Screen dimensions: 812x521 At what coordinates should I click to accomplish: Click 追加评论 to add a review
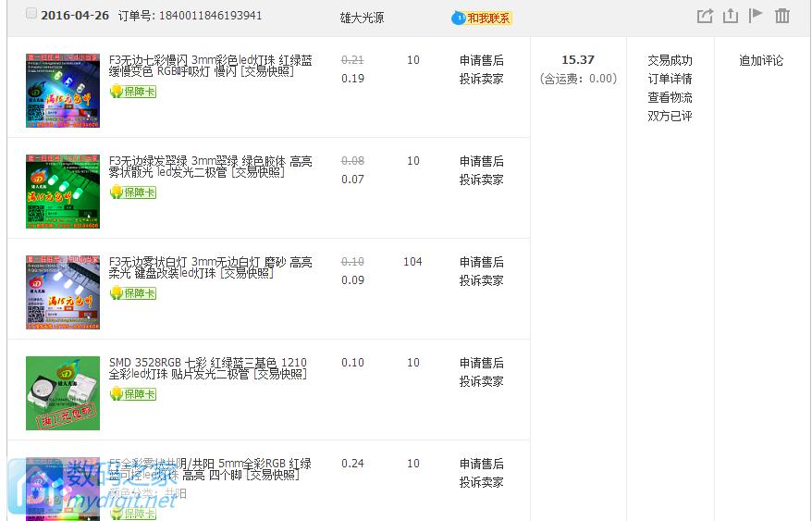[761, 60]
